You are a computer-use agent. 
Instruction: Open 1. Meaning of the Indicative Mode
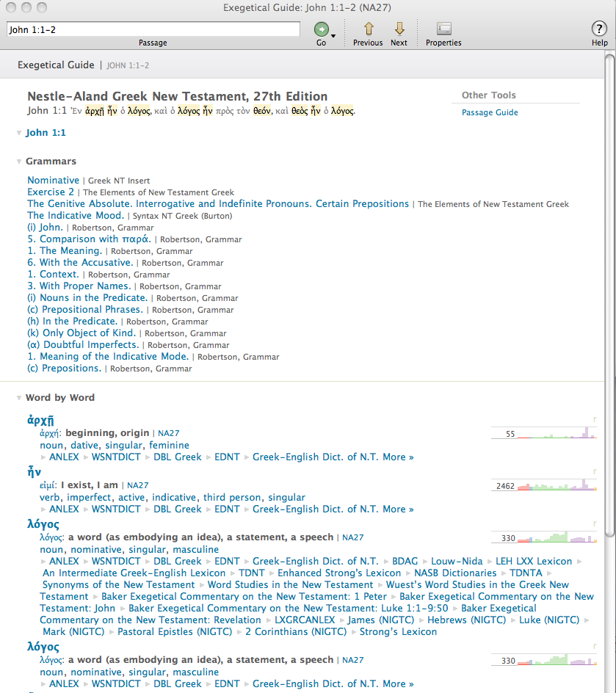coord(108,356)
